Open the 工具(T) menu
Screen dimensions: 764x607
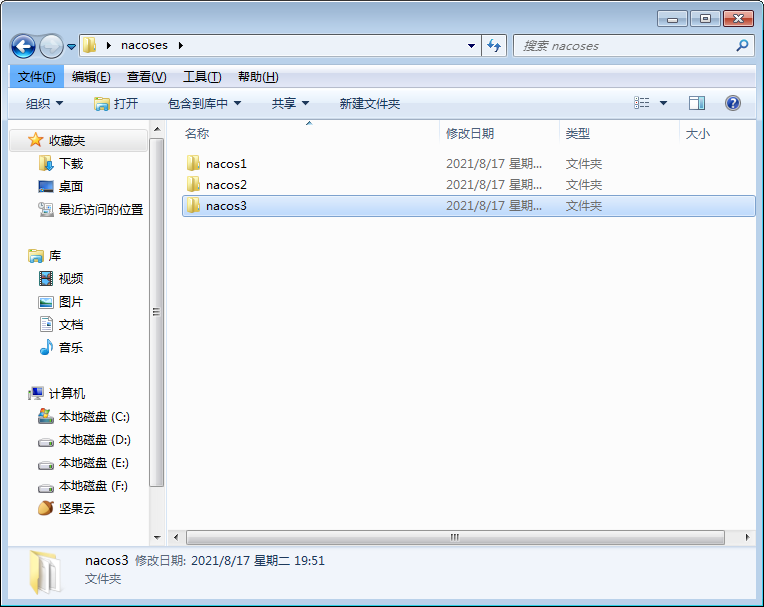(201, 77)
